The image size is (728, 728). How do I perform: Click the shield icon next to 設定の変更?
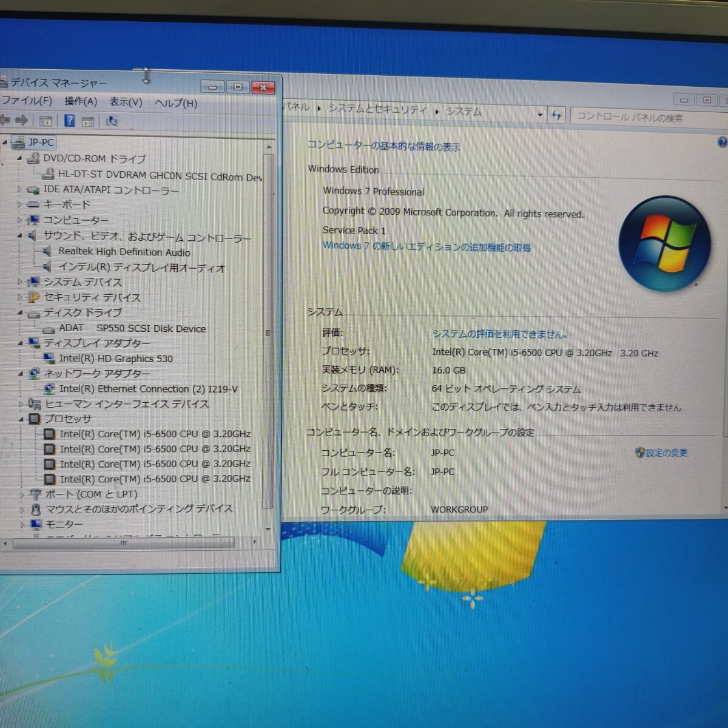tap(639, 453)
